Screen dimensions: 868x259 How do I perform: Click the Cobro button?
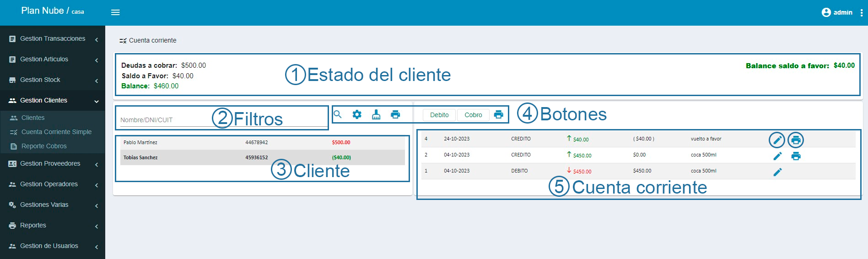(x=473, y=115)
